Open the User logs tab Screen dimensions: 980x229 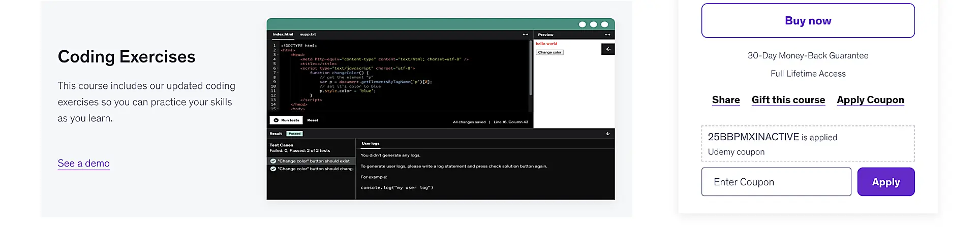pos(371,144)
